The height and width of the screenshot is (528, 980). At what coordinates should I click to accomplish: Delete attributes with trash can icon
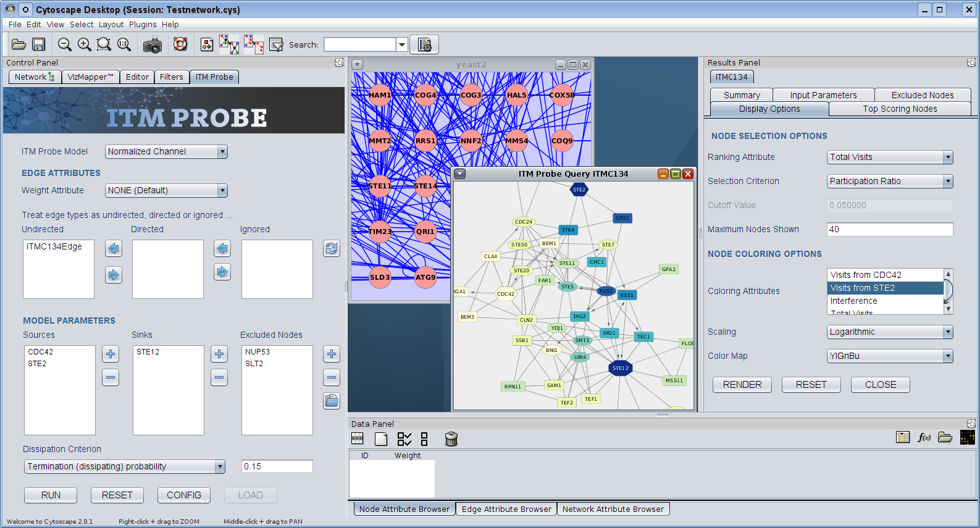pos(451,438)
